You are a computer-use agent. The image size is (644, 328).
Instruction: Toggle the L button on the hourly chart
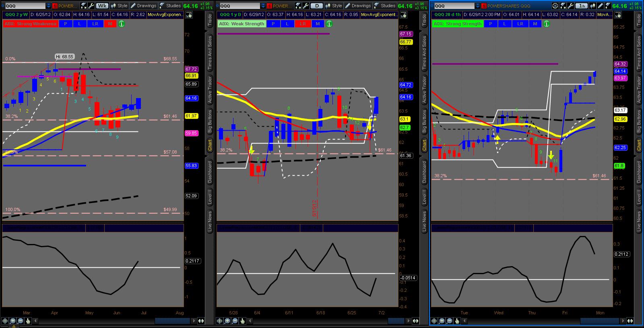[505, 24]
